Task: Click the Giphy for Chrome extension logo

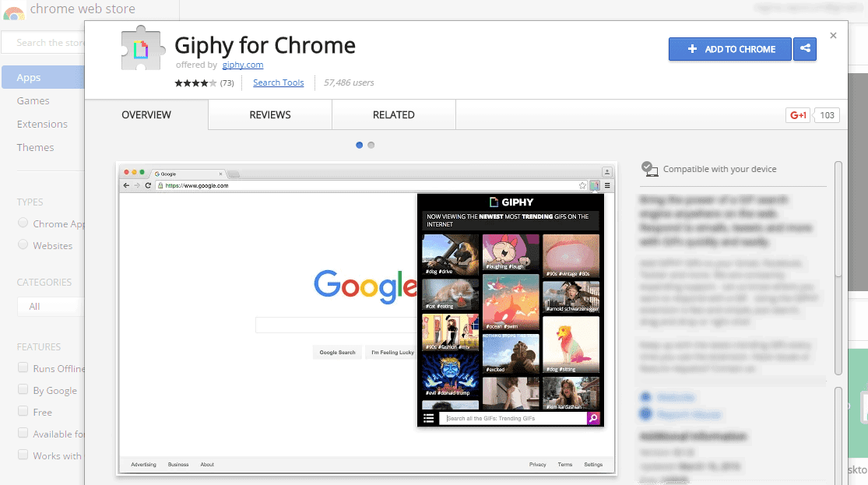Action: tap(142, 48)
